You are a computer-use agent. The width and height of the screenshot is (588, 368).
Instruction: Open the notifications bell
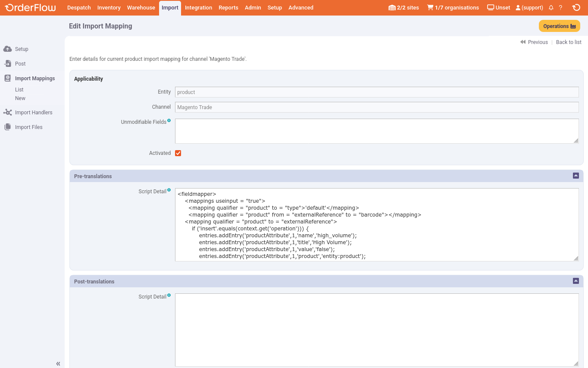[x=551, y=7]
